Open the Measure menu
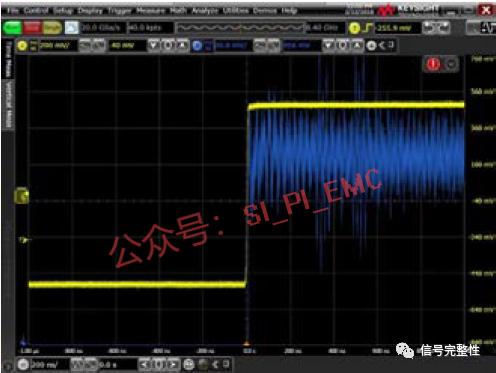This screenshot has height=373, width=496. (151, 11)
